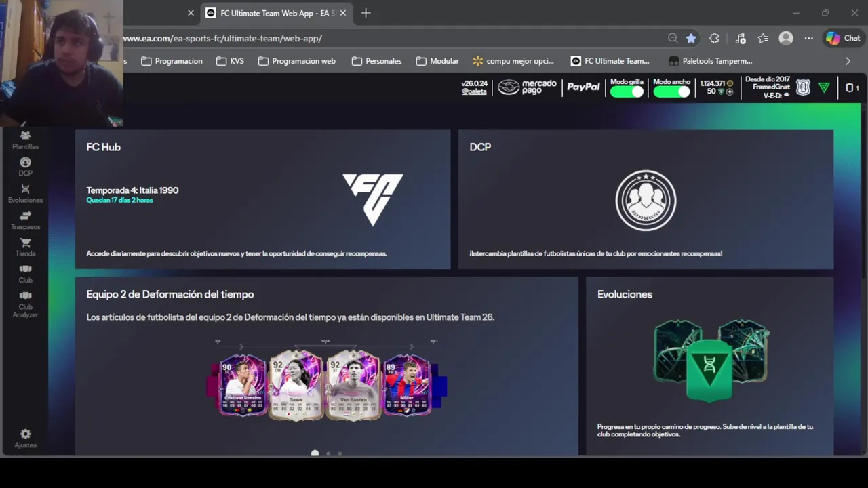Click the FC logo in FC Hub tile
The height and width of the screenshot is (488, 868).
[x=373, y=199]
